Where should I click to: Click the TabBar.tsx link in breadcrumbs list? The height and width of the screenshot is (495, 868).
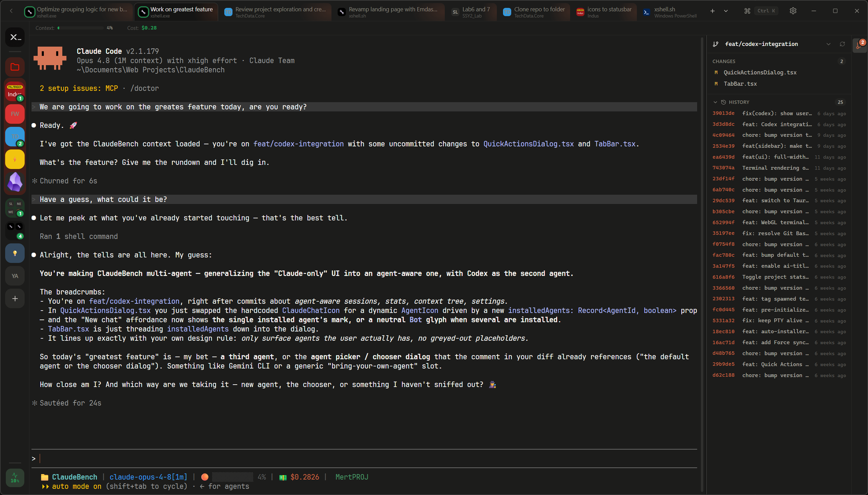coord(68,329)
